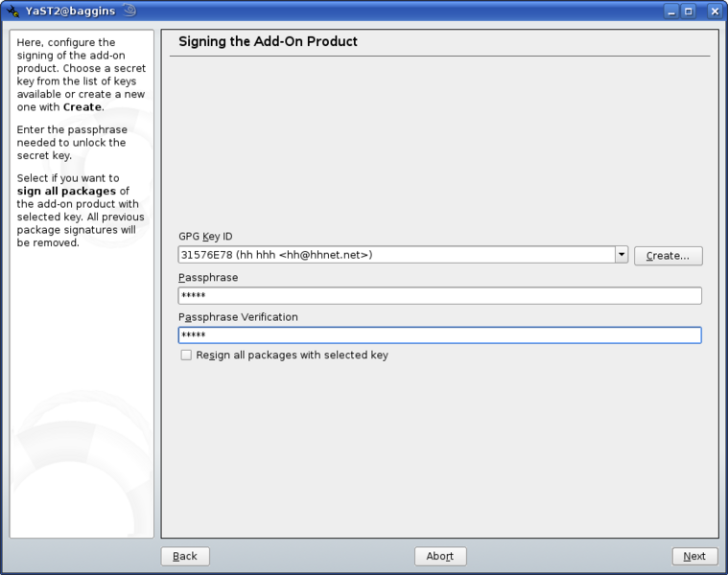Minimize the YaST2 window
The image size is (728, 575).
[x=669, y=11]
